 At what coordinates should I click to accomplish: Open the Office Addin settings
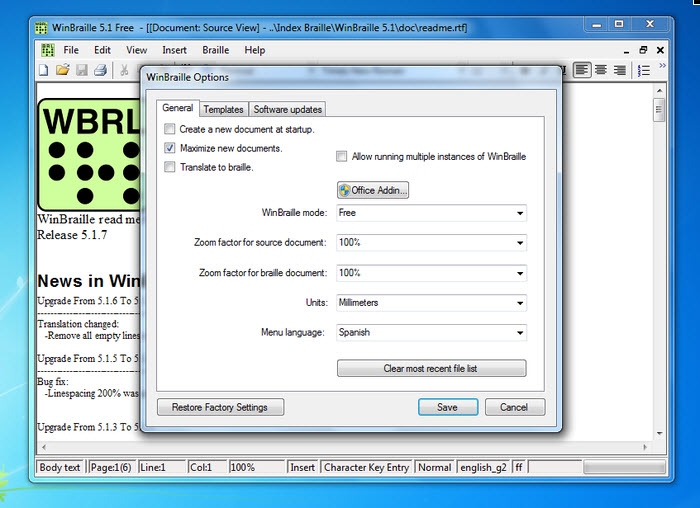[x=373, y=190]
